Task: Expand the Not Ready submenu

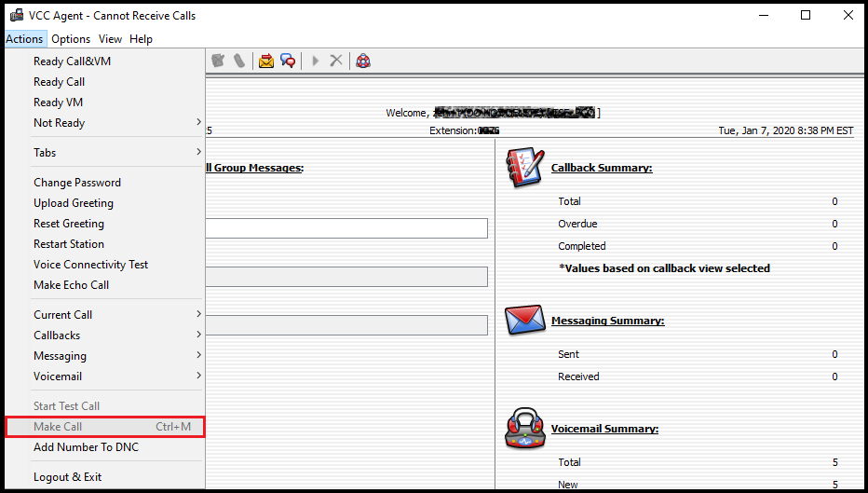Action: [118, 122]
